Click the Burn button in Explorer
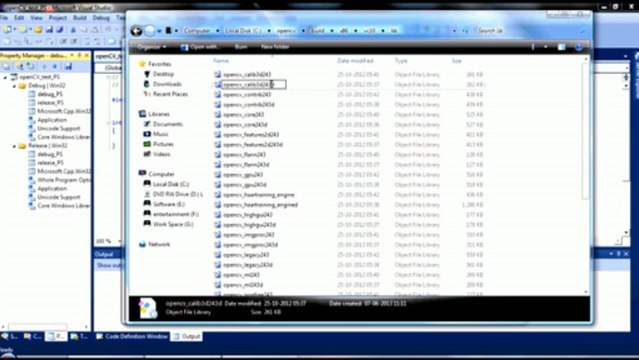Image resolution: width=639 pixels, height=360 pixels. 241,47
